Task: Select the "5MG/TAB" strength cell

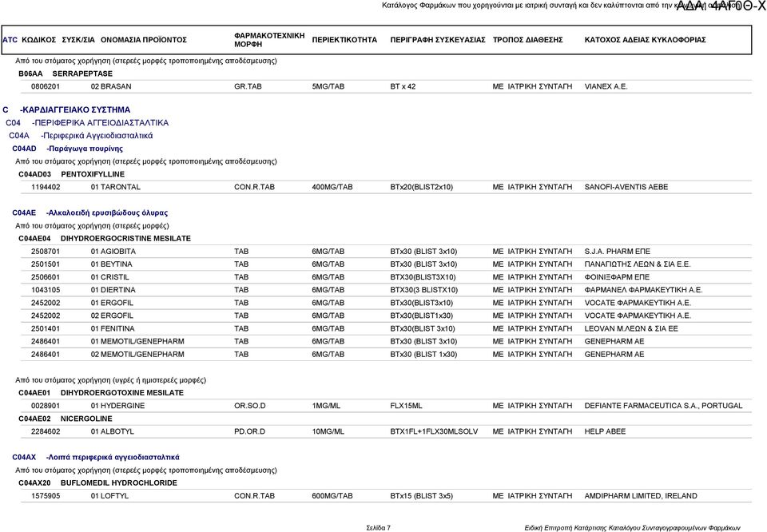Action: [x=328, y=86]
